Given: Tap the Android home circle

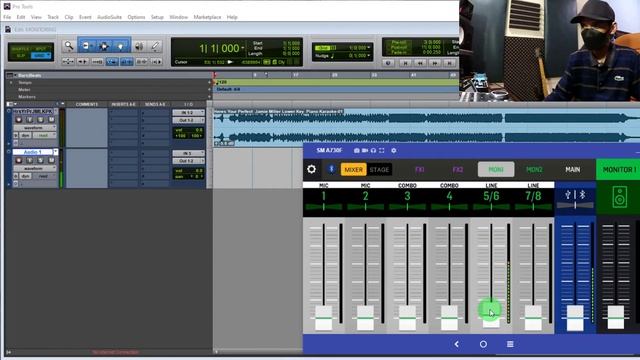Looking at the screenshot, I should coord(483,344).
